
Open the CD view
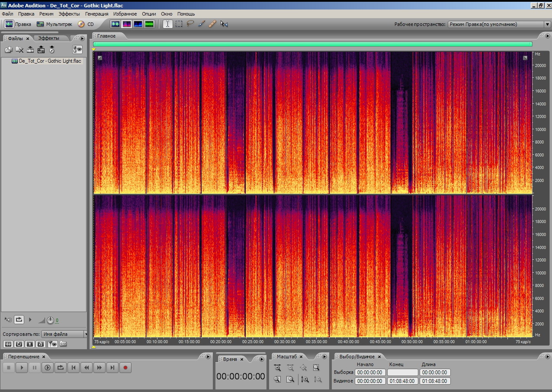[x=86, y=24]
